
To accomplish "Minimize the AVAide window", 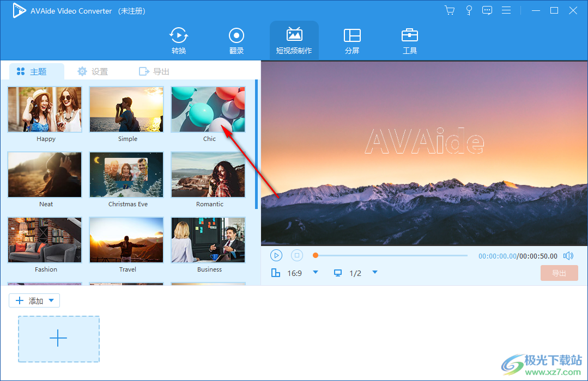I will [536, 10].
